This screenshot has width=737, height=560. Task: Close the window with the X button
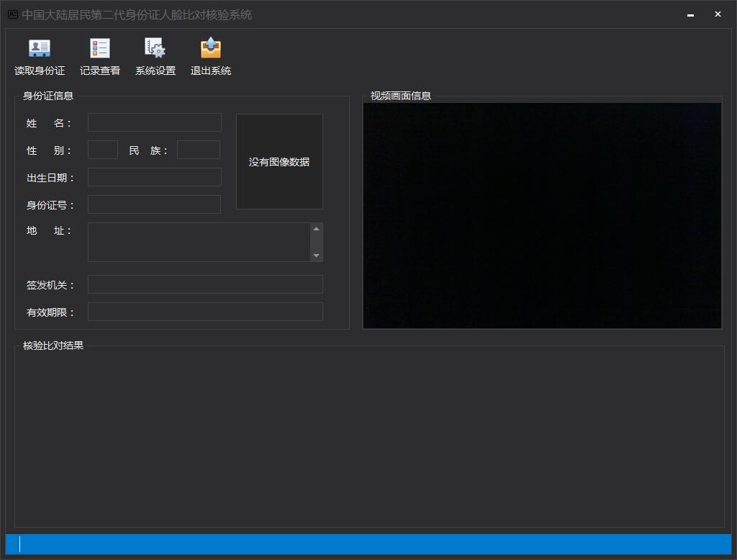click(x=718, y=14)
